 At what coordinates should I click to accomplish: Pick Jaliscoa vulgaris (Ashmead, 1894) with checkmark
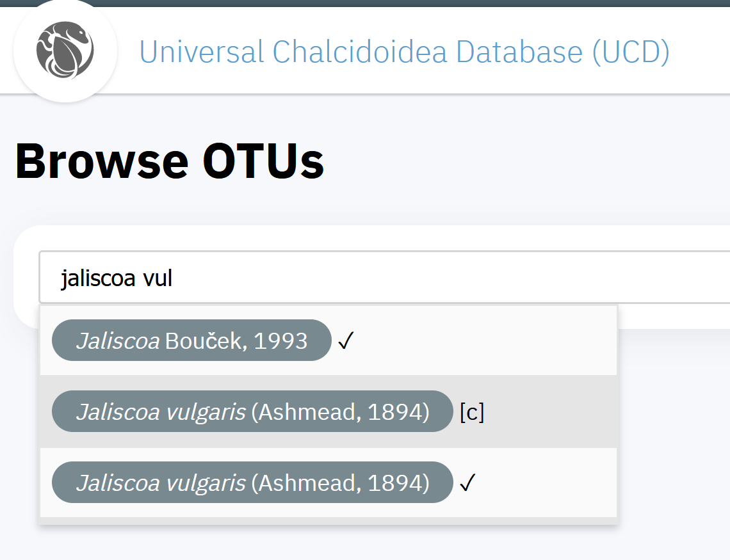pyautogui.click(x=252, y=483)
